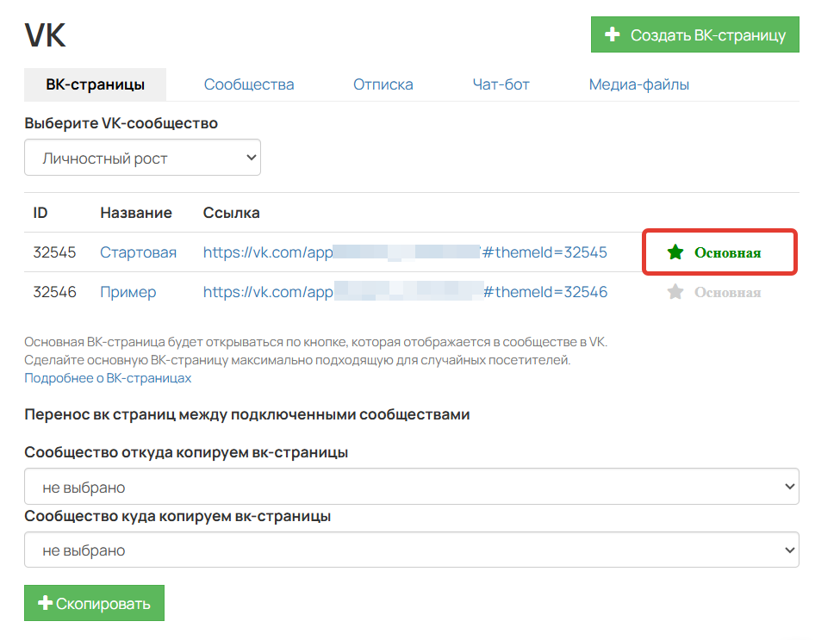Click the gray star icon next to Пример
The width and height of the screenshot is (840, 640).
coord(675,292)
